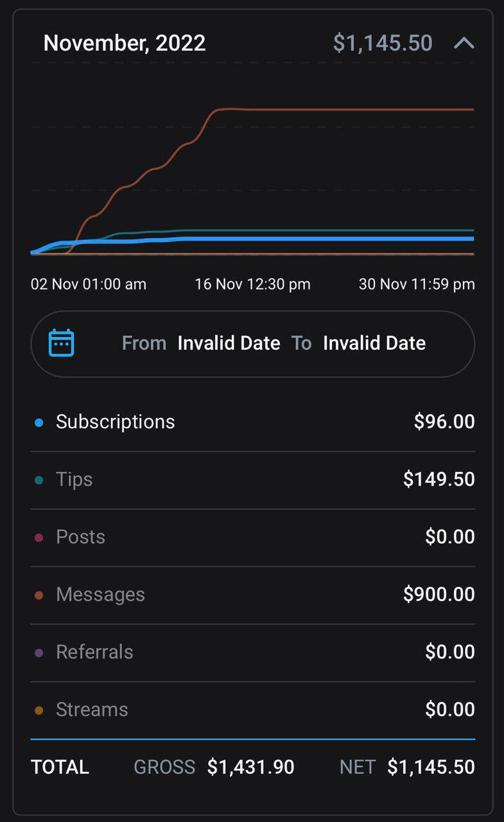
Task: Click the flat orange Messages line on chart
Action: point(347,110)
